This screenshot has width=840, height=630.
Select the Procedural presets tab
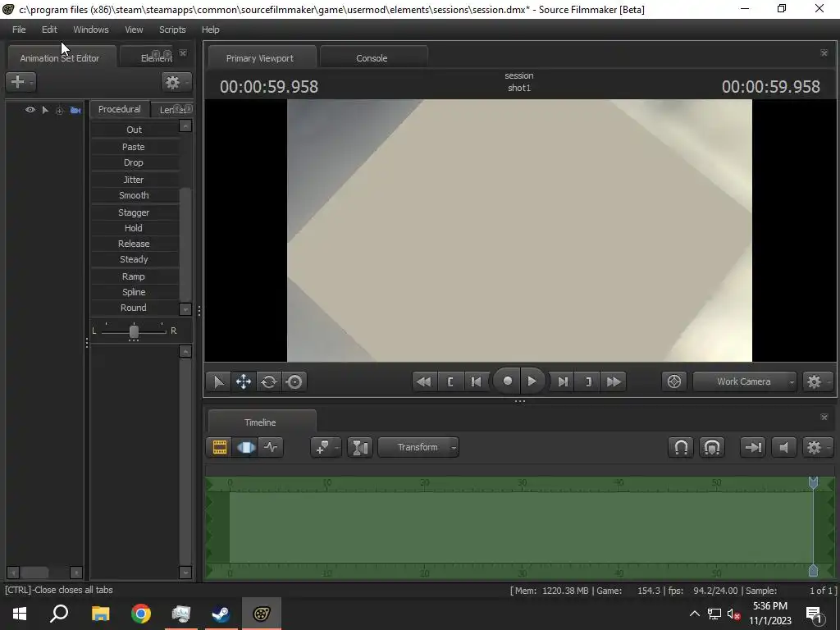point(120,109)
